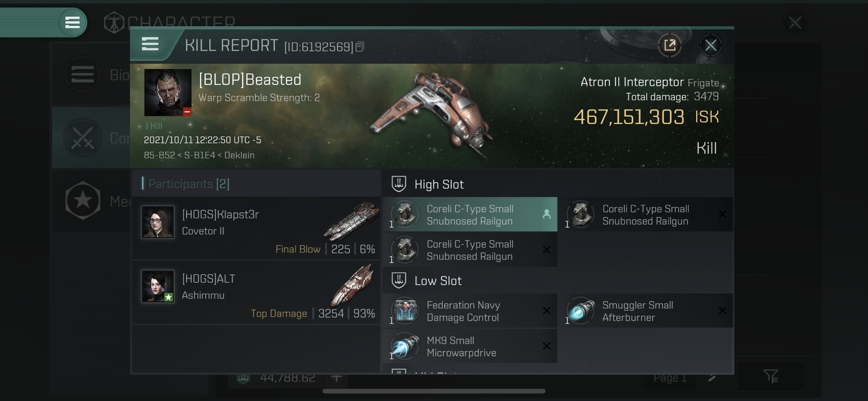The height and width of the screenshot is (401, 868).
Task: Open the kill report hamburger menu
Action: coord(150,44)
